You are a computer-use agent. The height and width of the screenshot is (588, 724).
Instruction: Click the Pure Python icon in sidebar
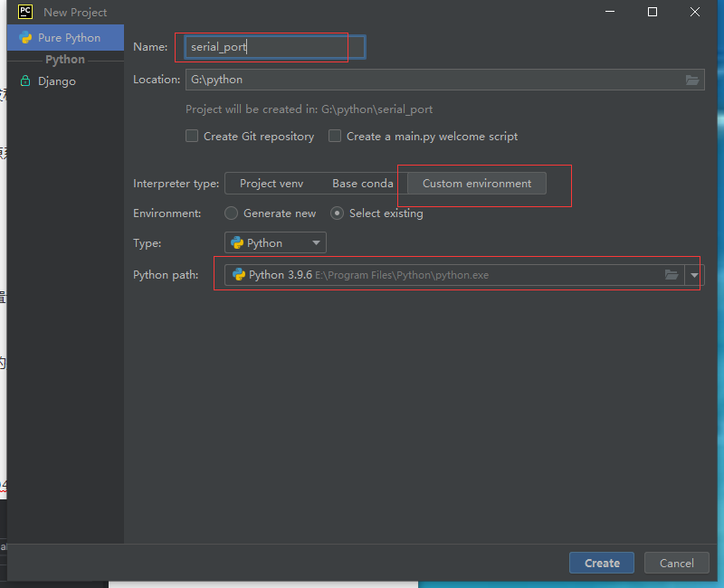tap(25, 38)
